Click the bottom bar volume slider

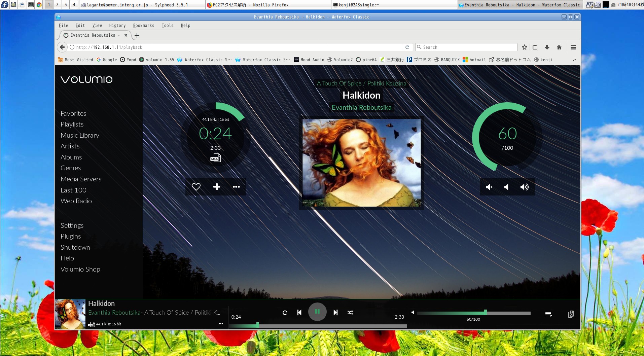pyautogui.click(x=474, y=313)
